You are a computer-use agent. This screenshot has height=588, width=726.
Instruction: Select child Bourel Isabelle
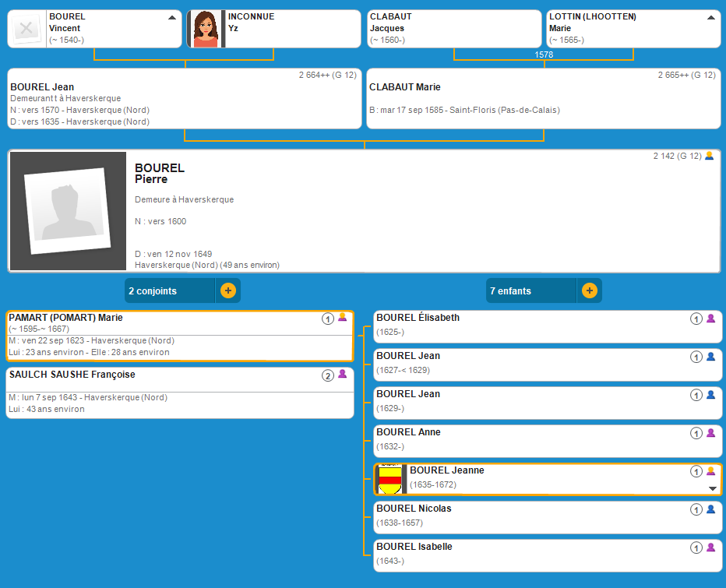[x=414, y=547]
